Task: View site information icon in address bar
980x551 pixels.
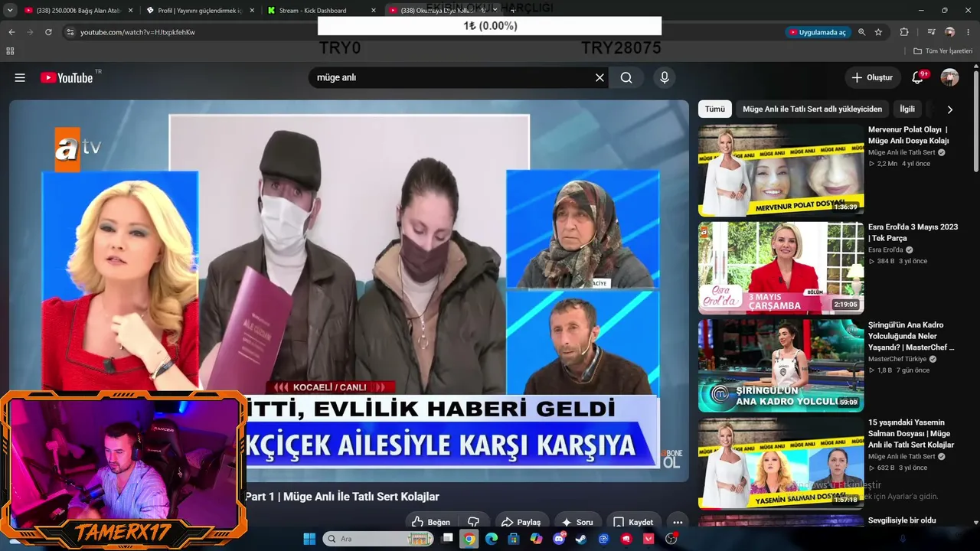Action: click(x=70, y=32)
